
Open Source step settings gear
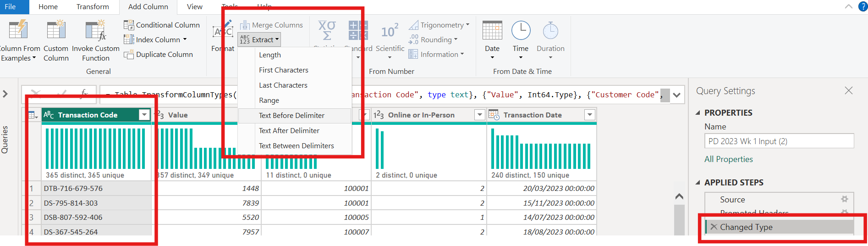click(x=845, y=199)
